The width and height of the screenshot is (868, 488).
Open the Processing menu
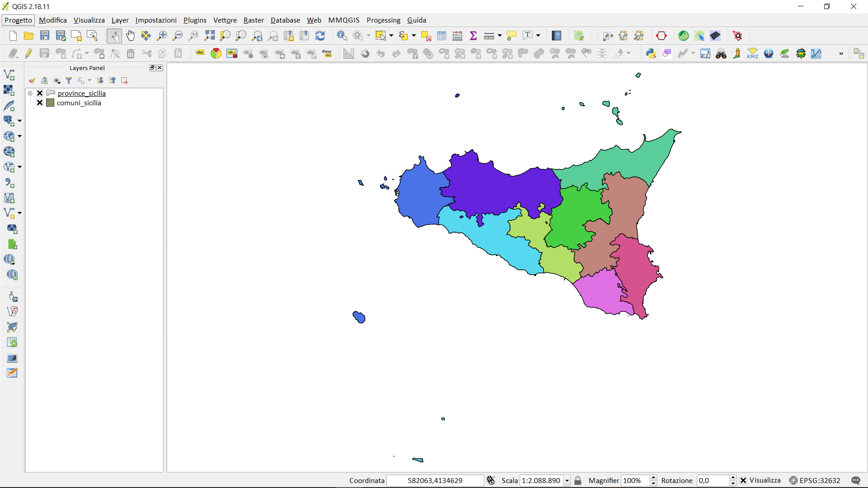coord(383,20)
